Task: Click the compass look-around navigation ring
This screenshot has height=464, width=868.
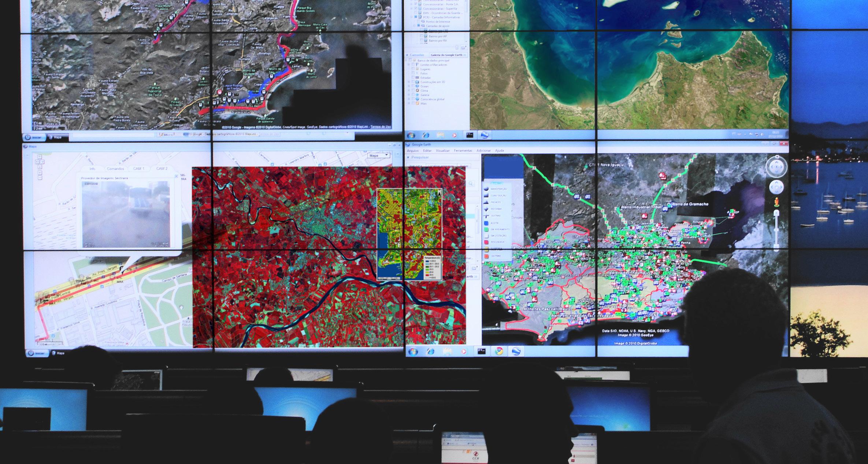Action: (x=776, y=167)
